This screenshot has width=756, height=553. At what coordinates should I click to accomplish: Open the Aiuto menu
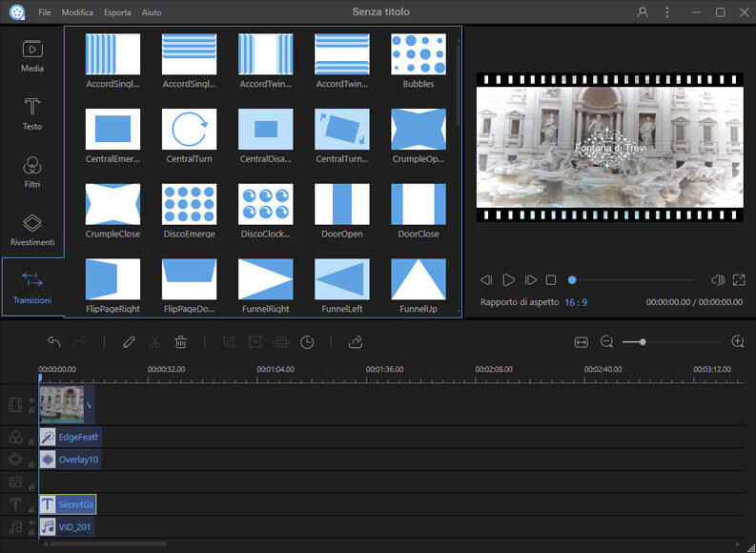[x=152, y=12]
